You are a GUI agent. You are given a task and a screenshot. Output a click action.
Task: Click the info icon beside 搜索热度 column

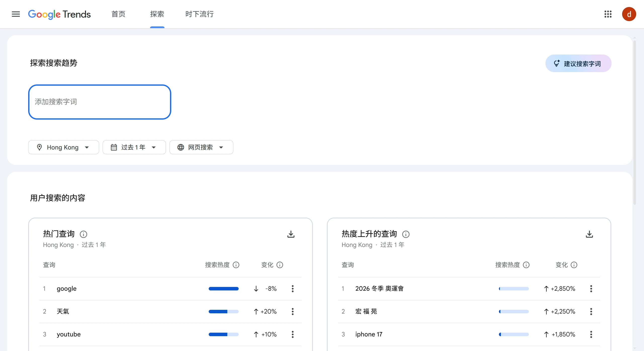pyautogui.click(x=236, y=265)
